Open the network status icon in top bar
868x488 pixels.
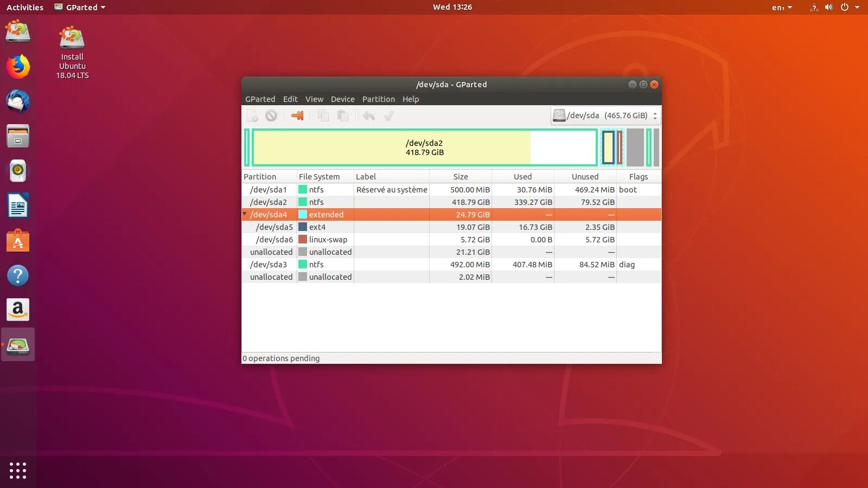click(x=814, y=8)
